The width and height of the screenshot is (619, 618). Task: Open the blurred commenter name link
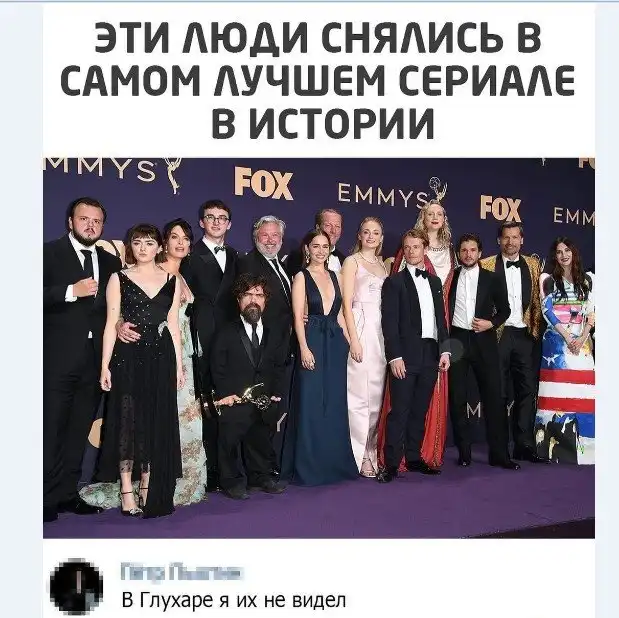(181, 573)
